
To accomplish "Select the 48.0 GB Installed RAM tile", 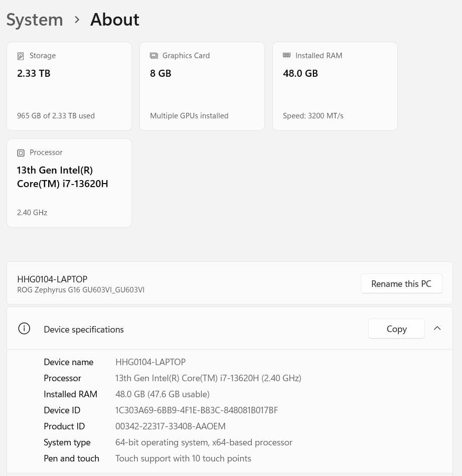I will click(x=335, y=86).
